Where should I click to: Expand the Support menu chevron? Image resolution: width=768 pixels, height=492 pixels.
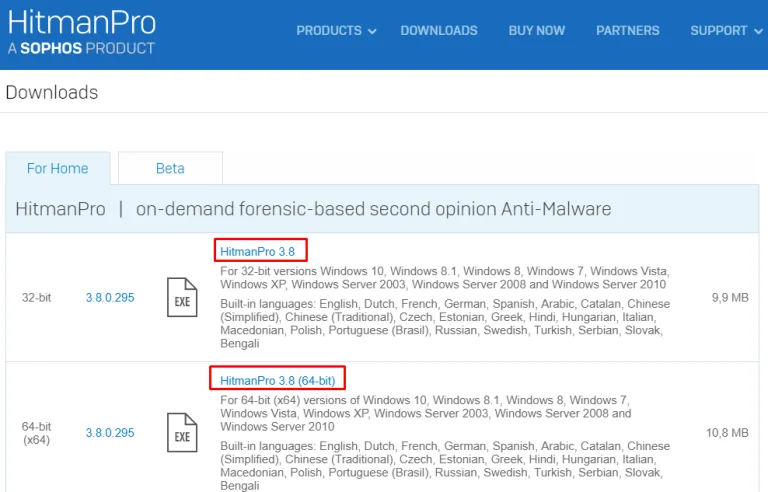point(758,31)
